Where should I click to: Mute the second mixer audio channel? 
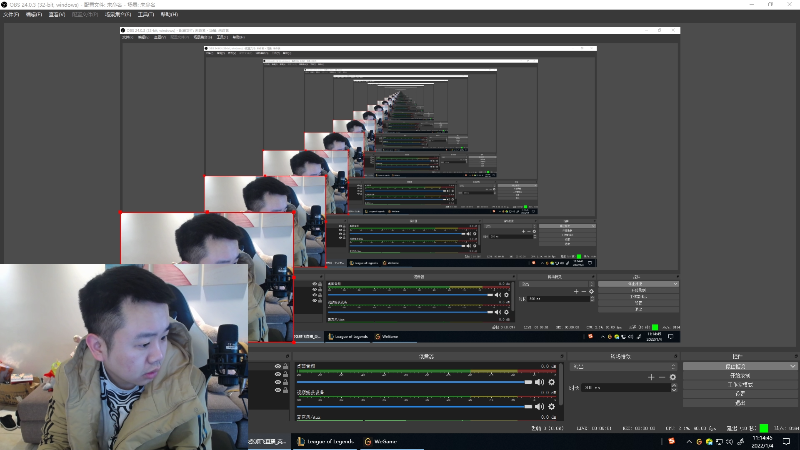(539, 407)
